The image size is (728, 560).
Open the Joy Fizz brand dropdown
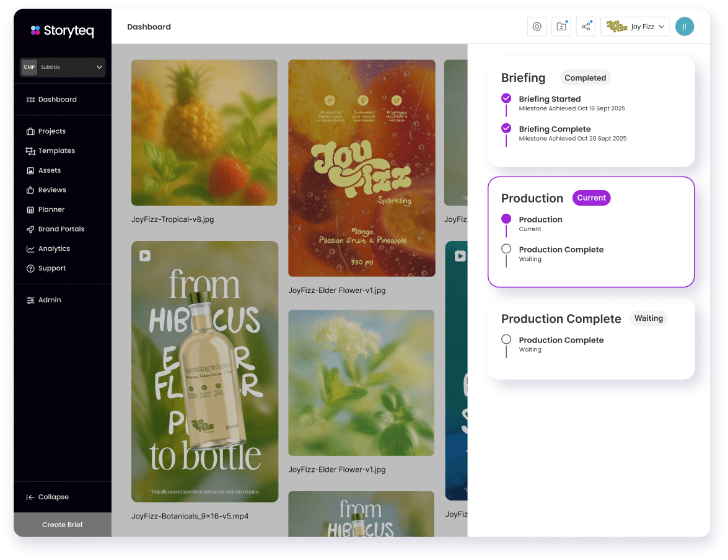point(634,27)
